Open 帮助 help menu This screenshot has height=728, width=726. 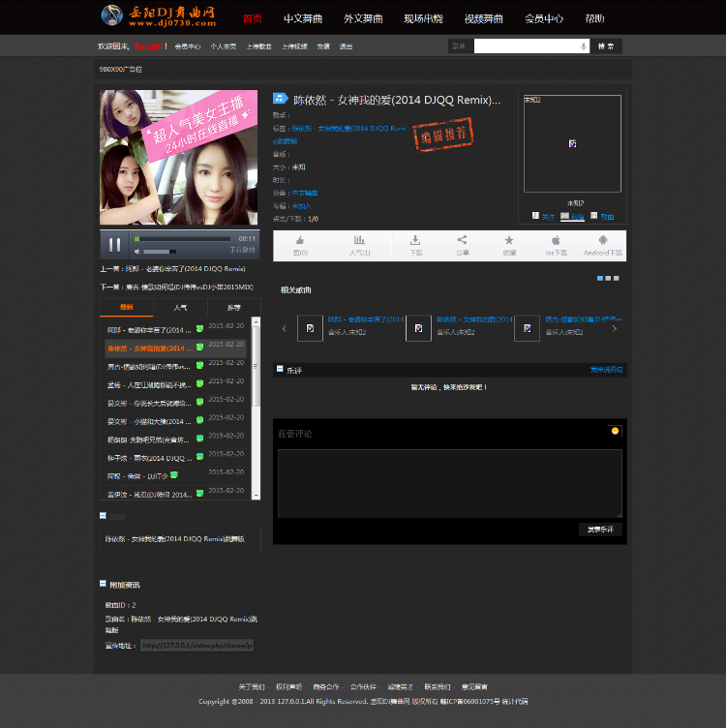click(x=594, y=18)
